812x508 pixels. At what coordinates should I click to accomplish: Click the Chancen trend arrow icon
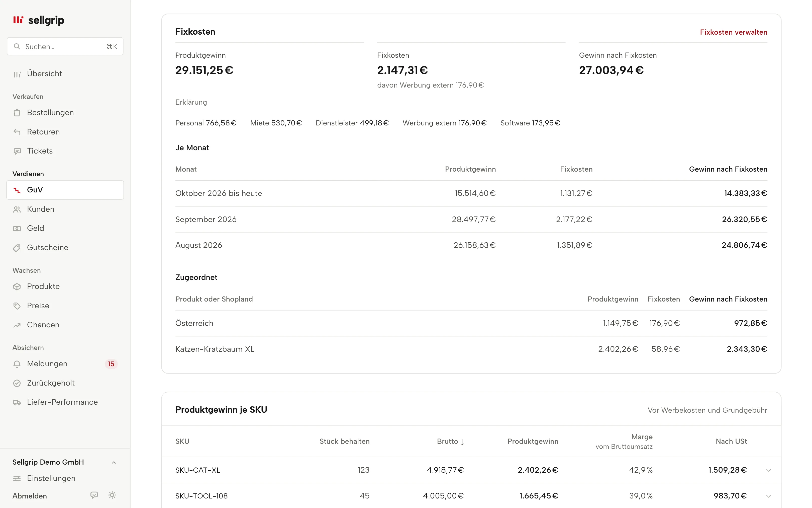tap(17, 325)
